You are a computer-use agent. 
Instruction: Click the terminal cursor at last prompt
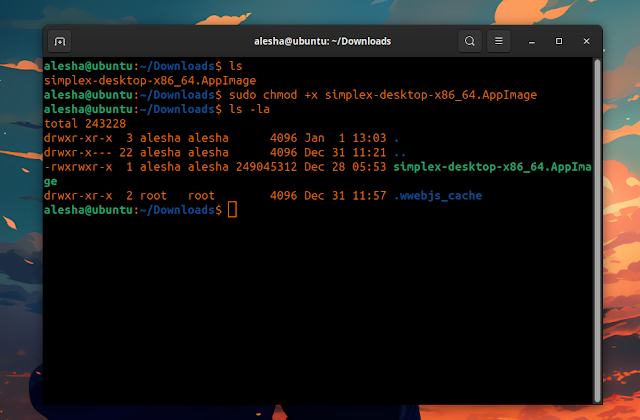pos(232,210)
